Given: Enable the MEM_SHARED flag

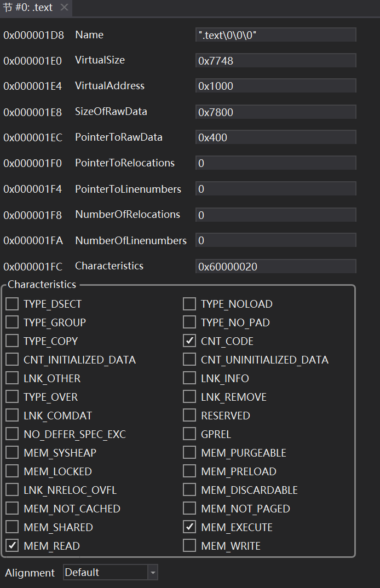Looking at the screenshot, I should [12, 527].
